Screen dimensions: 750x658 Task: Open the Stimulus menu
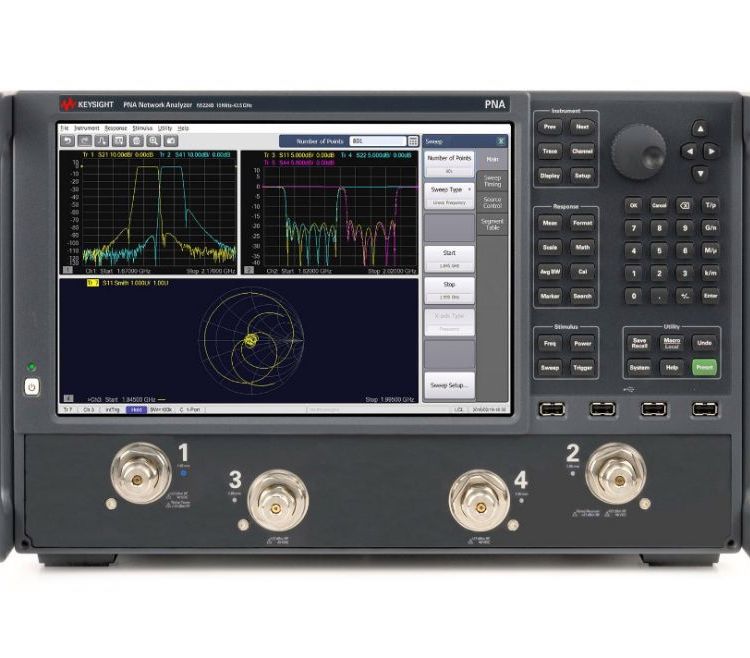tap(142, 128)
